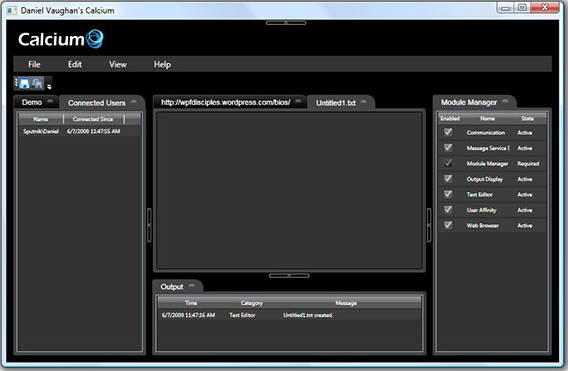The image size is (568, 371).
Task: Close the Output panel tab
Action: (x=192, y=285)
